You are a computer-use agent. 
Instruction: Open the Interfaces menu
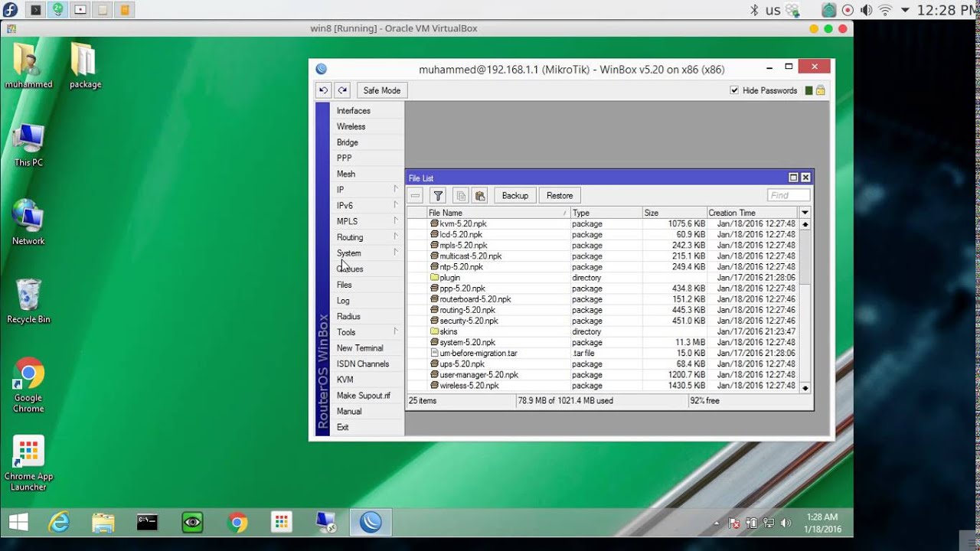point(354,111)
